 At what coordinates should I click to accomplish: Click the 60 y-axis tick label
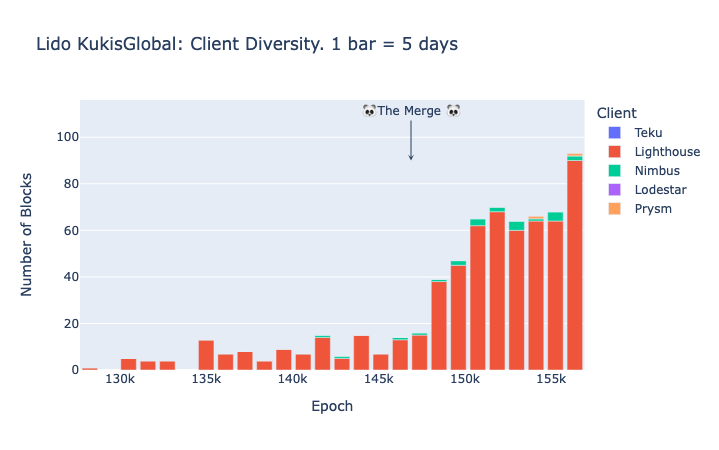pos(71,230)
